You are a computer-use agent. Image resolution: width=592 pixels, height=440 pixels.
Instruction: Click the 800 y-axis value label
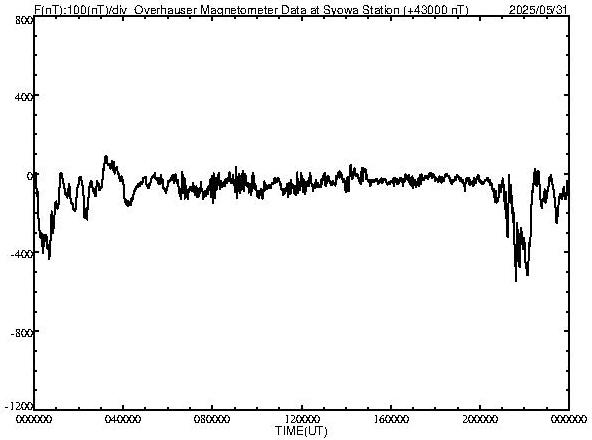coord(24,20)
